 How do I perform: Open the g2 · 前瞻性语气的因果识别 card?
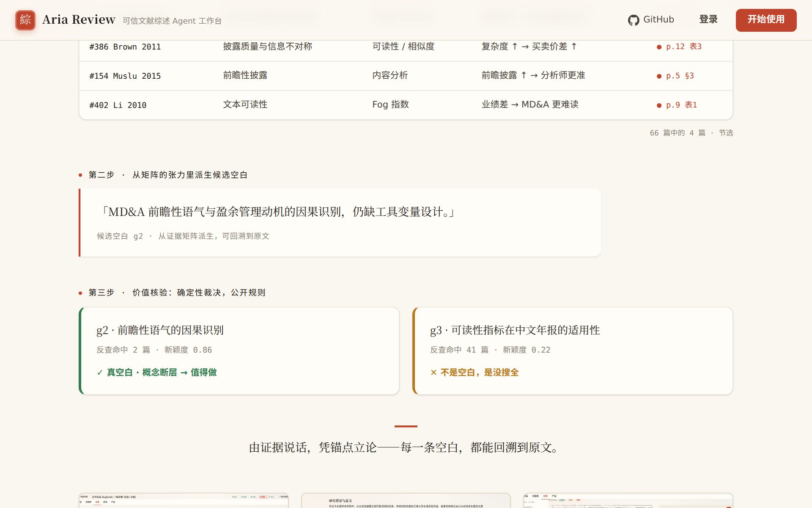pyautogui.click(x=239, y=351)
